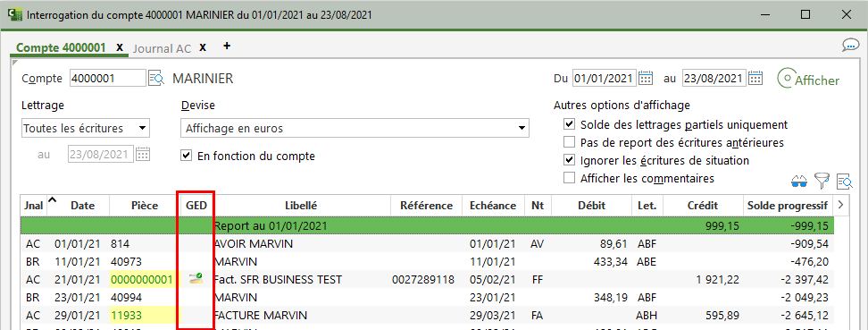Screen dimensions: 868x330
Task: Select the AVOIR MARVIN entry
Action: (x=427, y=243)
